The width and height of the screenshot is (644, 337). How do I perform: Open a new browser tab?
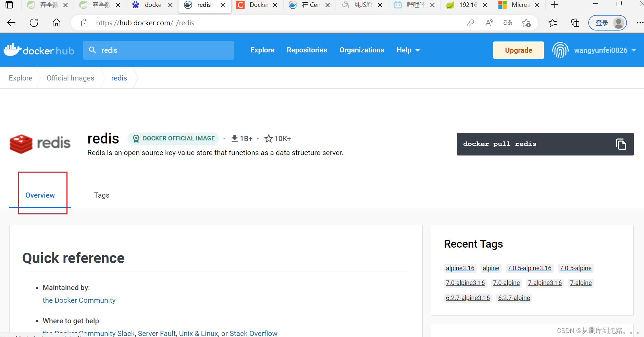click(555, 5)
